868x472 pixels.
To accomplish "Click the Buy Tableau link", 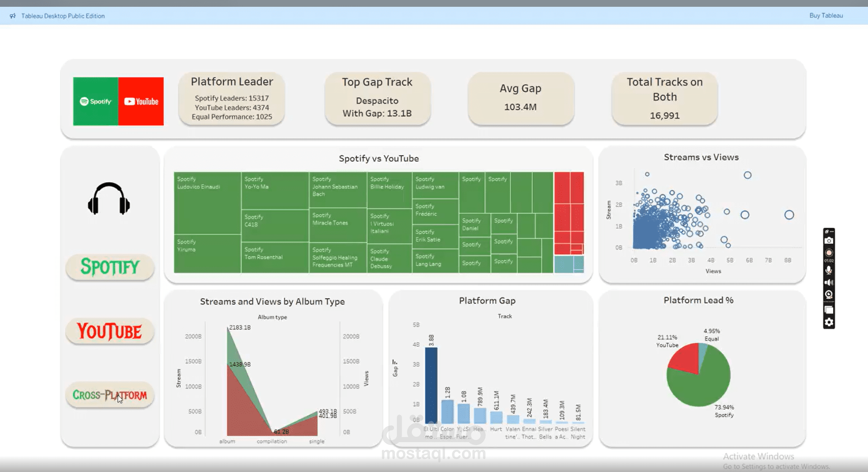I will [826, 15].
